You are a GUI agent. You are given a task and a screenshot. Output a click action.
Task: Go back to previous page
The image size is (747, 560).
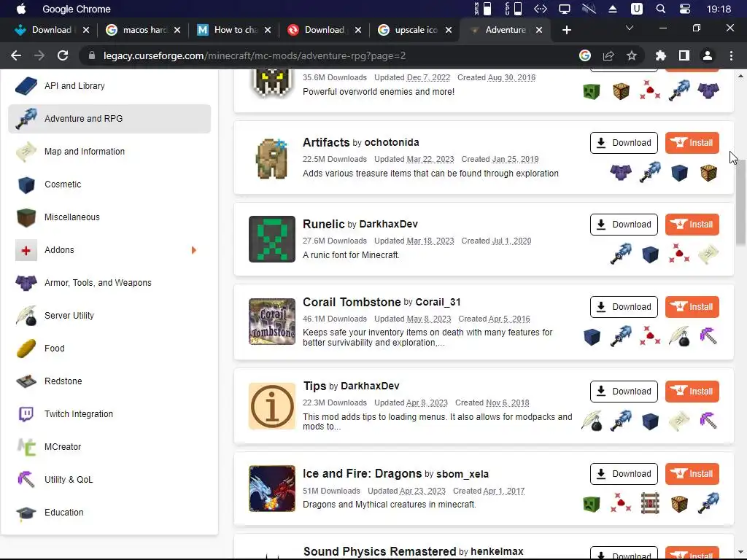(x=16, y=55)
